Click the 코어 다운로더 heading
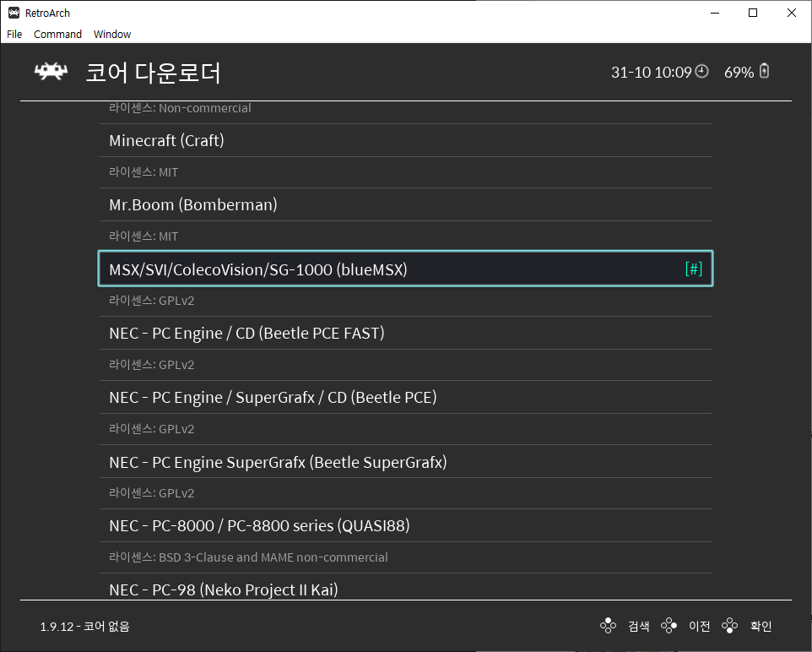The image size is (812, 652). [153, 73]
